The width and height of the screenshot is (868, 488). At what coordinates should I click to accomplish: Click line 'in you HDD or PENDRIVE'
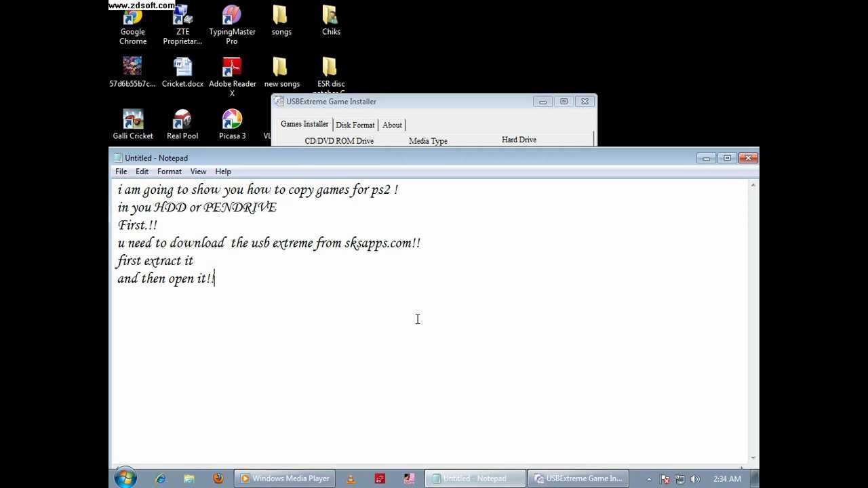pyautogui.click(x=197, y=207)
